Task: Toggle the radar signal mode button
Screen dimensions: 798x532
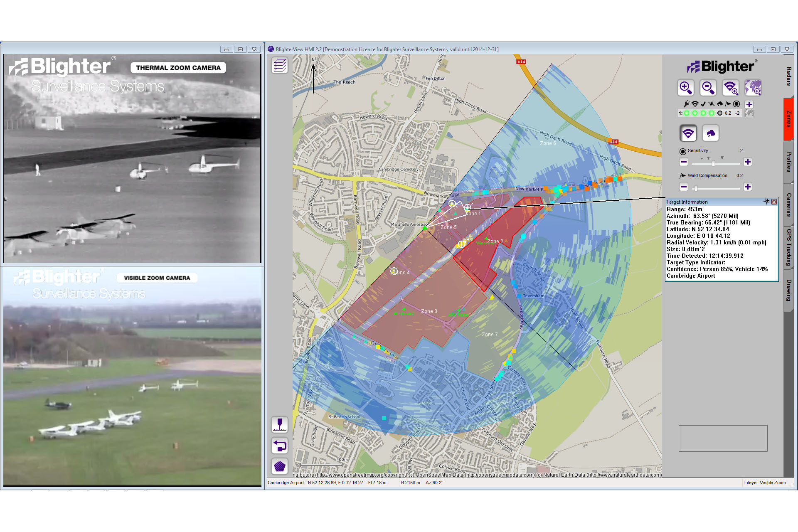Action: 688,133
